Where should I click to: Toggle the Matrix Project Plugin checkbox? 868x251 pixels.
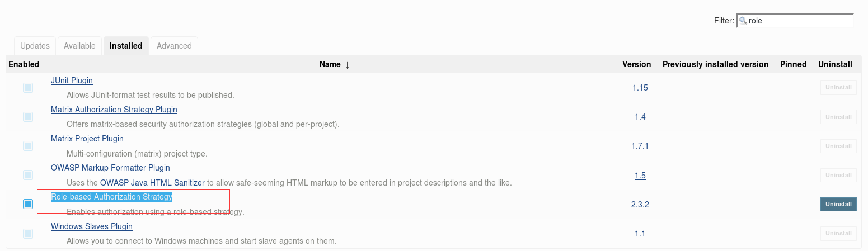pos(28,146)
